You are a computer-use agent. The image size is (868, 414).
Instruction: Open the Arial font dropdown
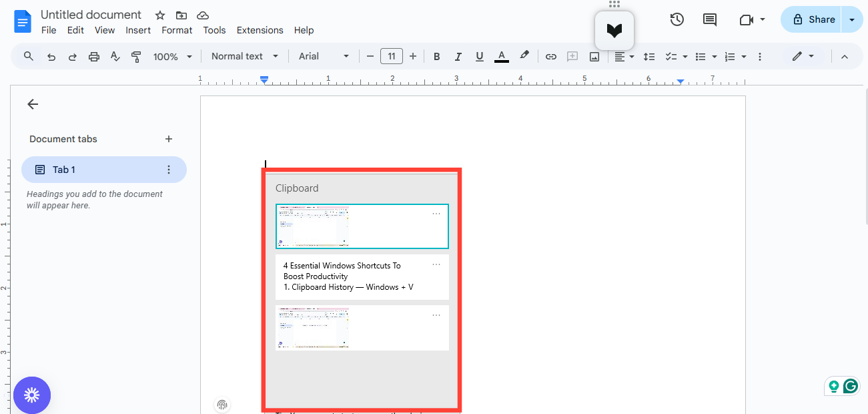[x=324, y=57]
